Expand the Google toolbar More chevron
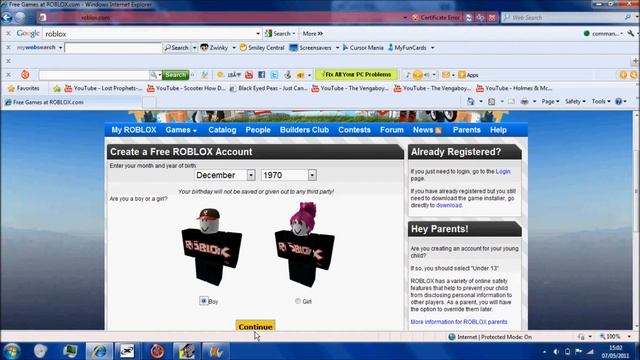 point(313,33)
